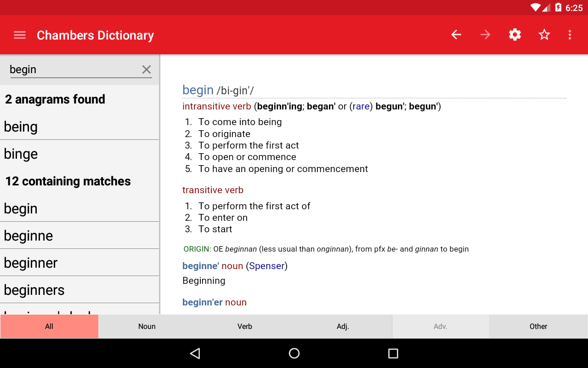Clear the search field with X
Viewport: 588px width, 368px height.
tap(147, 69)
